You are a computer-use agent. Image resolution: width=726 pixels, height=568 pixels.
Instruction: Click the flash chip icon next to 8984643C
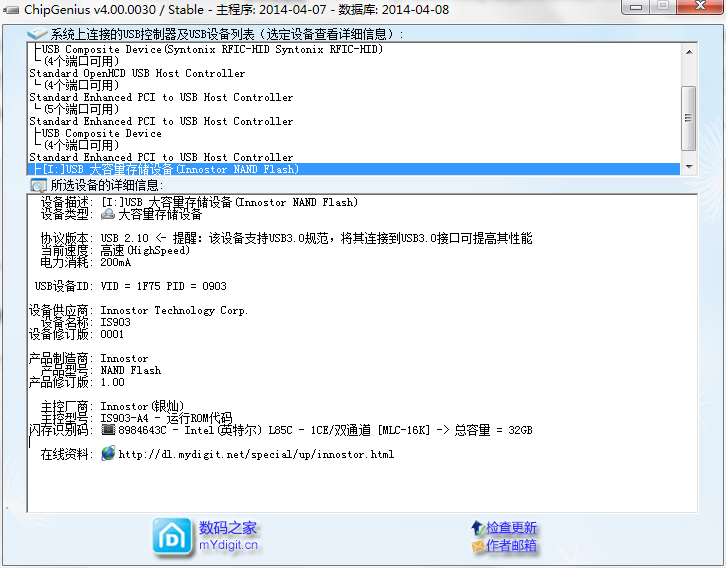click(108, 430)
